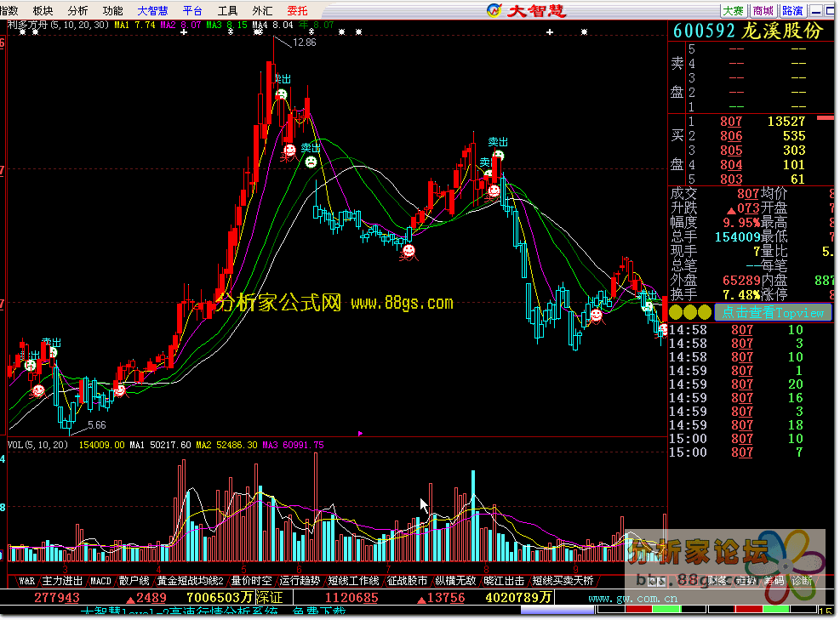Open the 分析 menu
The width and height of the screenshot is (840, 620).
click(x=78, y=11)
